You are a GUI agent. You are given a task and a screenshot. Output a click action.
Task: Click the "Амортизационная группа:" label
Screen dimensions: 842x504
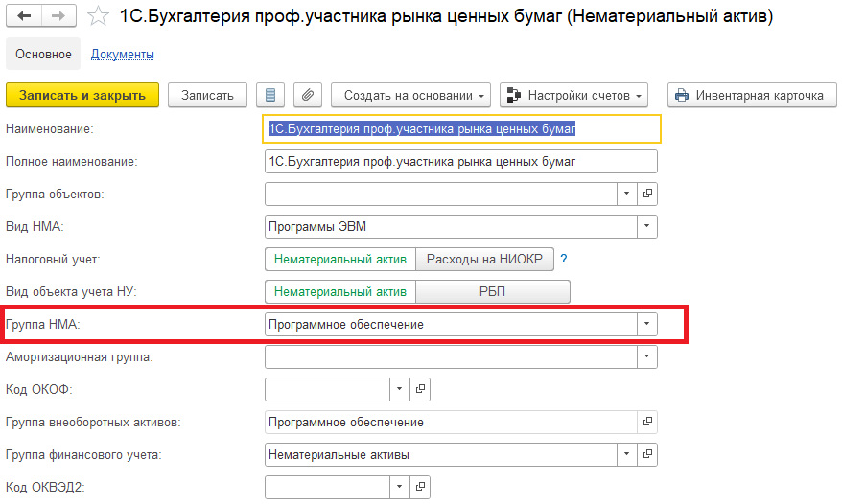[79, 357]
